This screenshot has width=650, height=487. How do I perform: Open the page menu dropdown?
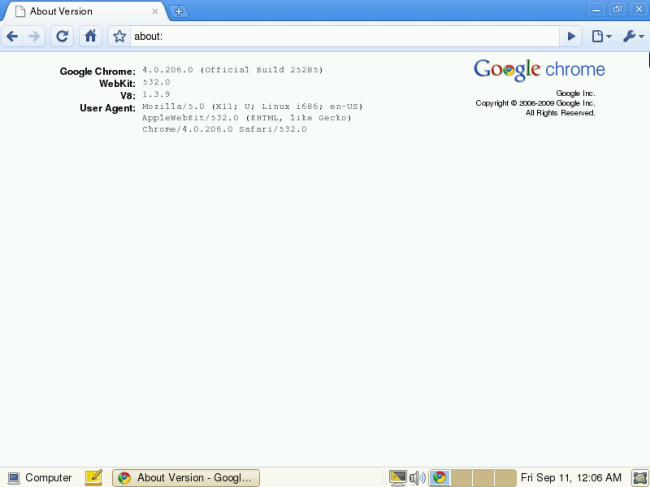(x=601, y=36)
